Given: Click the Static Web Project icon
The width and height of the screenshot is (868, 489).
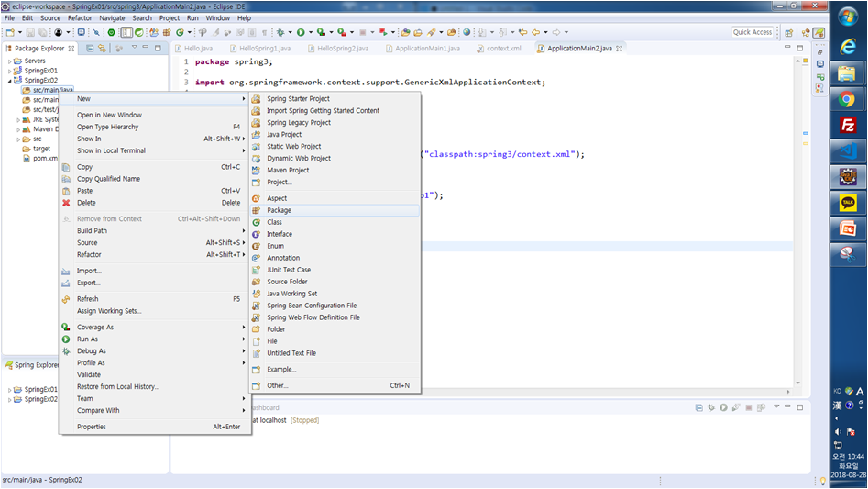Looking at the screenshot, I should tap(256, 146).
